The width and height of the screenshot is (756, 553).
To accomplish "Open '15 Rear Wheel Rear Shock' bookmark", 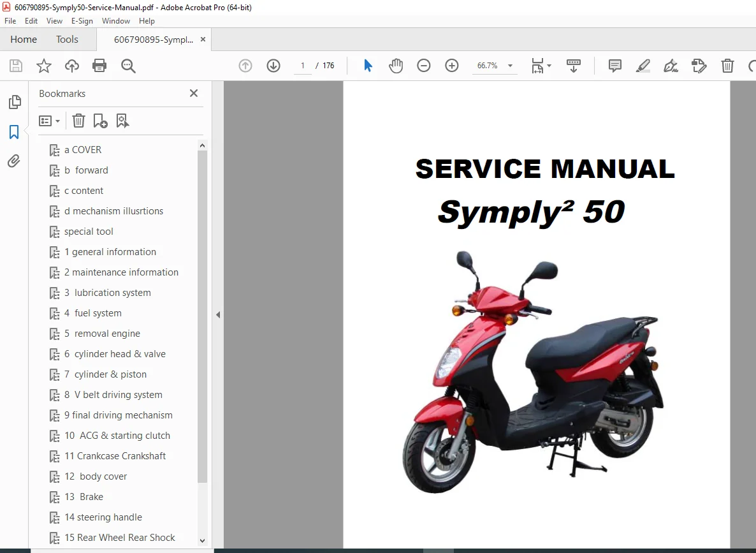I will point(120,538).
